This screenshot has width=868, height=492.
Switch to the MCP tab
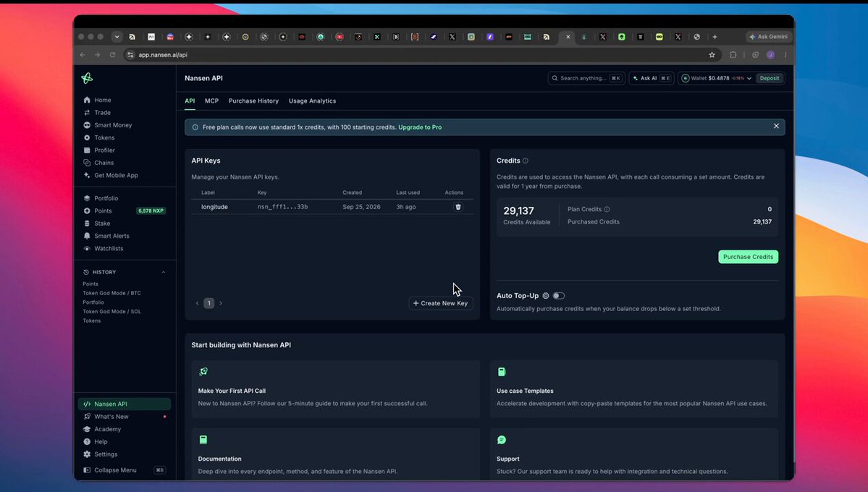pyautogui.click(x=211, y=101)
